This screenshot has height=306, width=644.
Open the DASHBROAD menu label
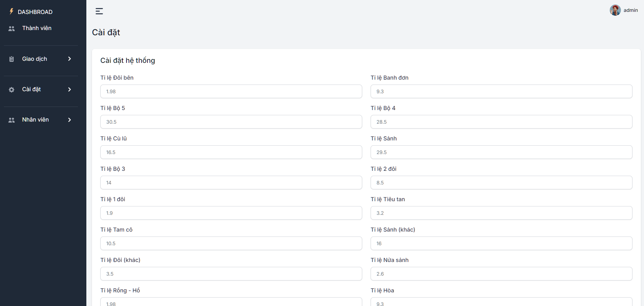point(35,12)
